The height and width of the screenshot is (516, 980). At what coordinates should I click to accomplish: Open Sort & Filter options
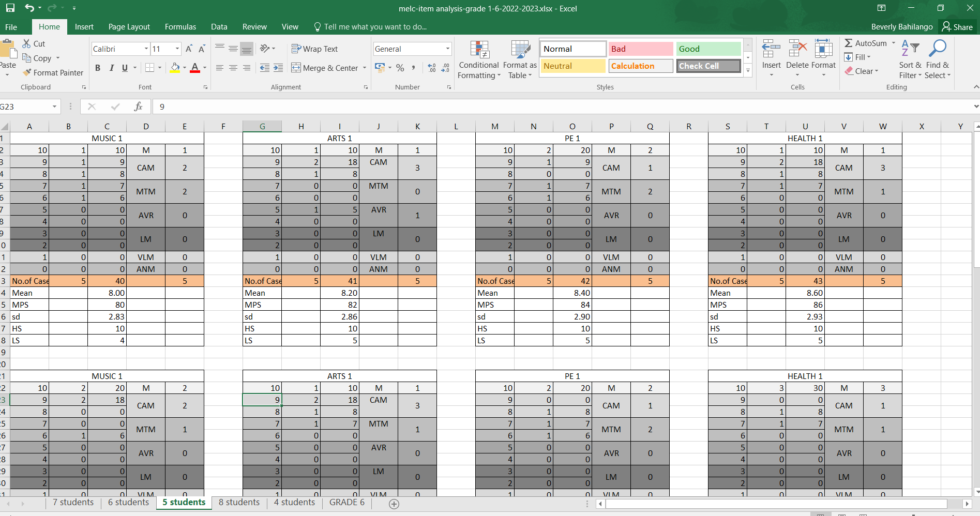(910, 59)
